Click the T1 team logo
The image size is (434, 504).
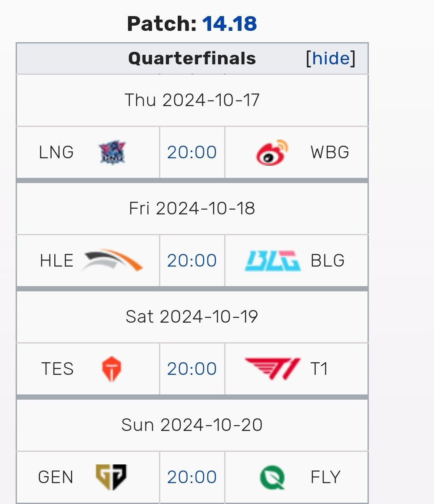tap(272, 369)
